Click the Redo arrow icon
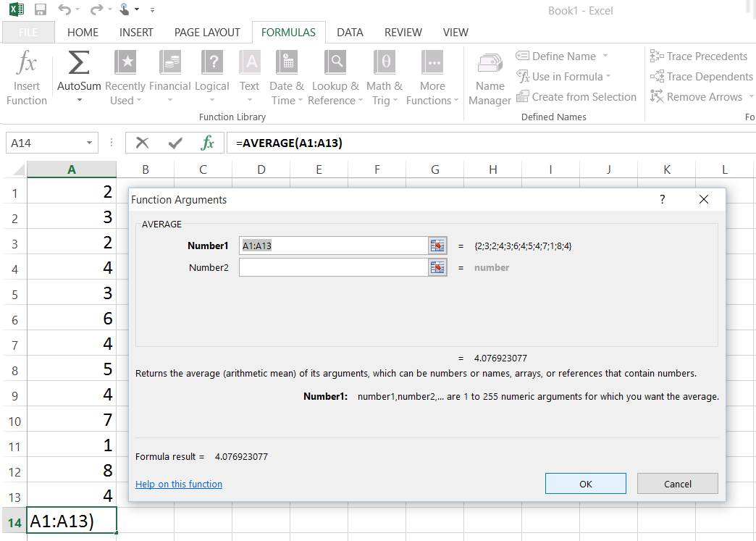 [97, 9]
